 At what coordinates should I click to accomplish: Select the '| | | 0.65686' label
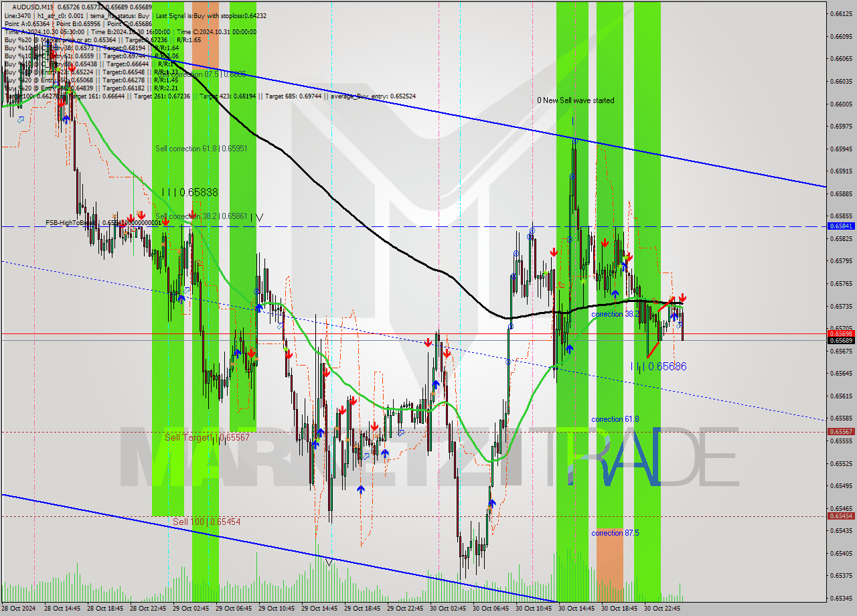click(x=659, y=366)
